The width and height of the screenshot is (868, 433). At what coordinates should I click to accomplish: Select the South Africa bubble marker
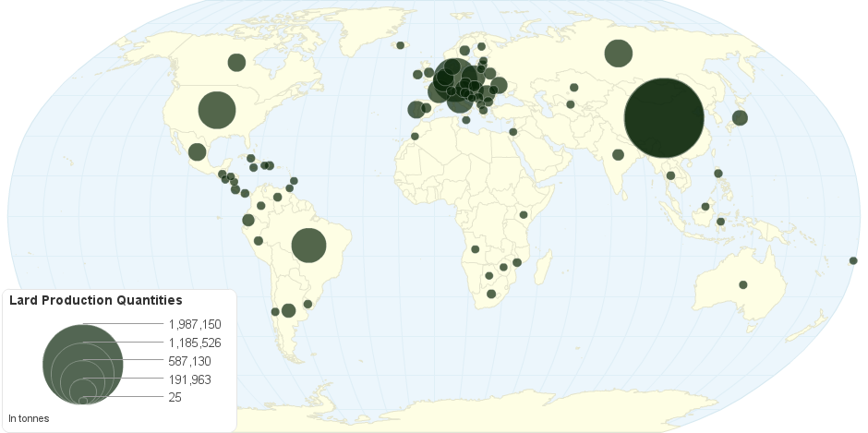click(x=491, y=294)
